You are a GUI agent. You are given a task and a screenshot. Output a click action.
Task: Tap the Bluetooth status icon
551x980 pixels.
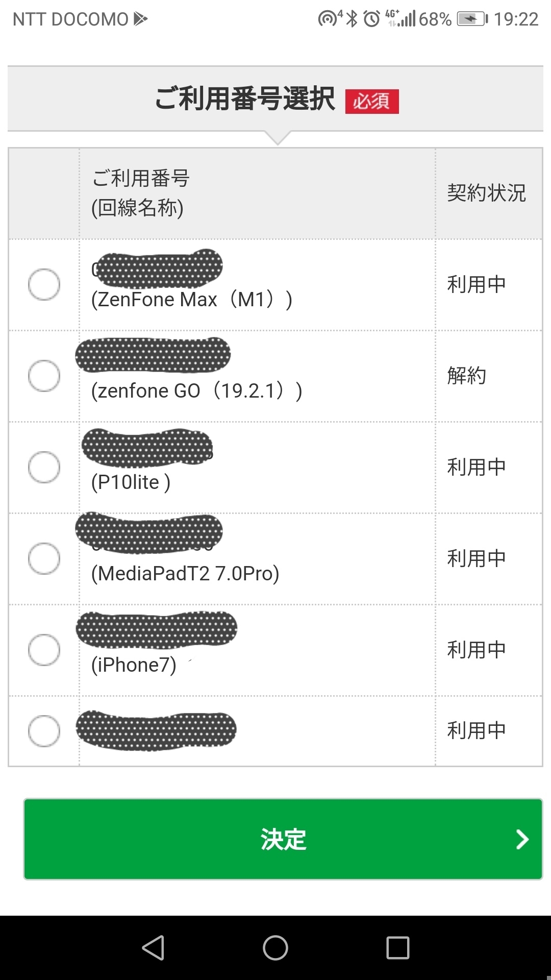[x=352, y=19]
